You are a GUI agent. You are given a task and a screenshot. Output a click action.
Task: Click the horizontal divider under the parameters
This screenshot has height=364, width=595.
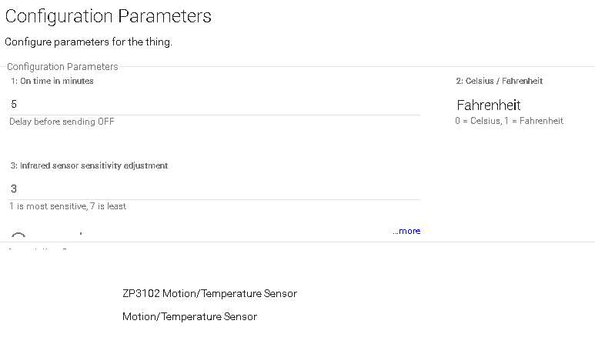coord(297,242)
